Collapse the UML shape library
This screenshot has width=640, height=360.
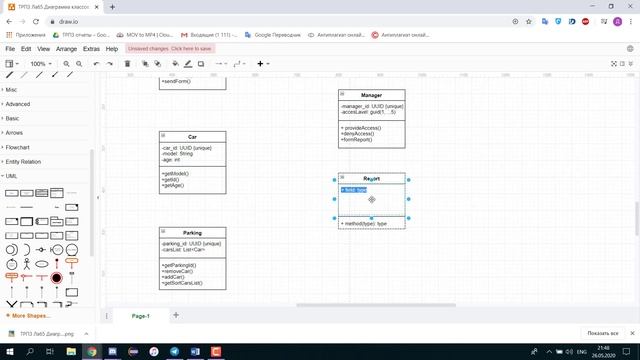tap(11, 176)
